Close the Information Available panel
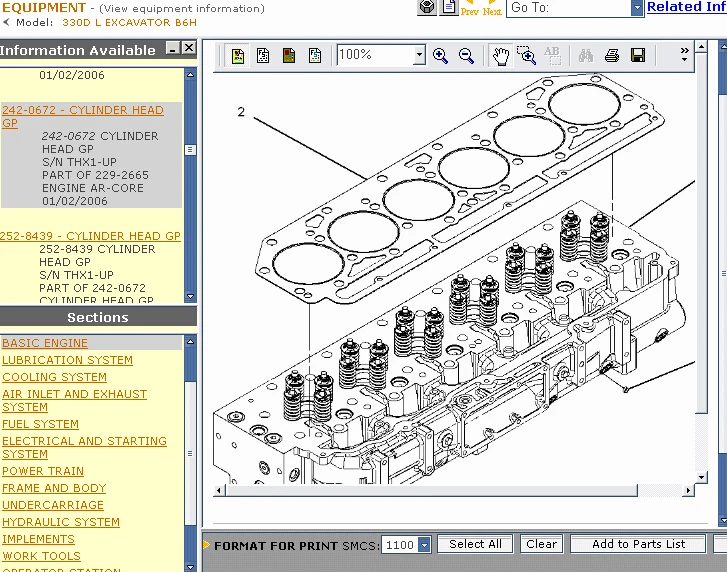 [189, 48]
